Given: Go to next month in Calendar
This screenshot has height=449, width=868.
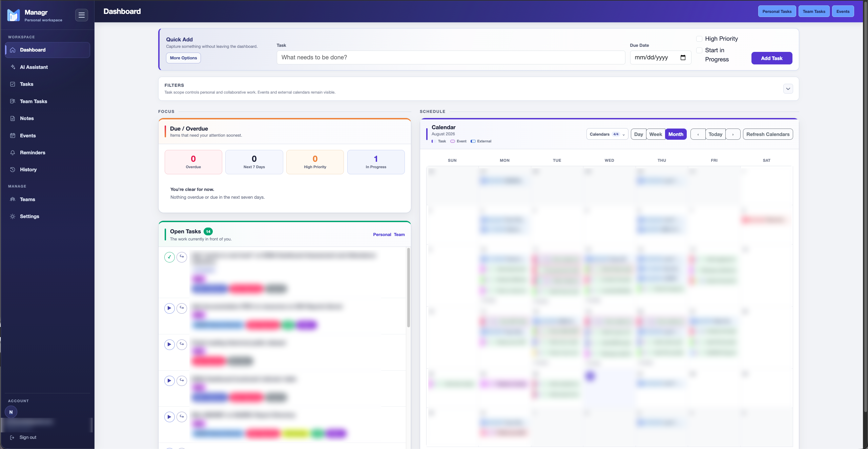Looking at the screenshot, I should (x=733, y=134).
